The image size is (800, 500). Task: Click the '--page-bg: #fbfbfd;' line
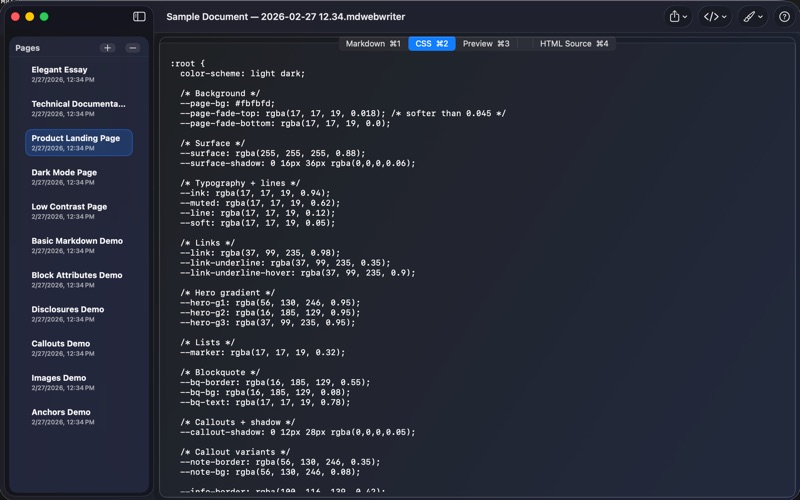228,104
